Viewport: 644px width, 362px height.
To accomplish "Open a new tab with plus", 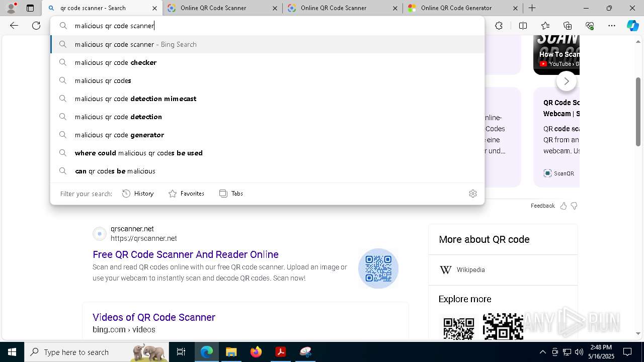I will point(532,8).
